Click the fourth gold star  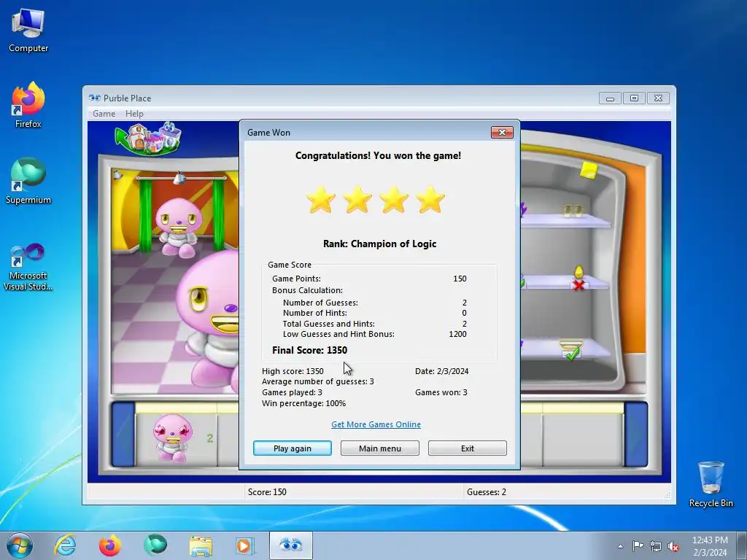430,199
